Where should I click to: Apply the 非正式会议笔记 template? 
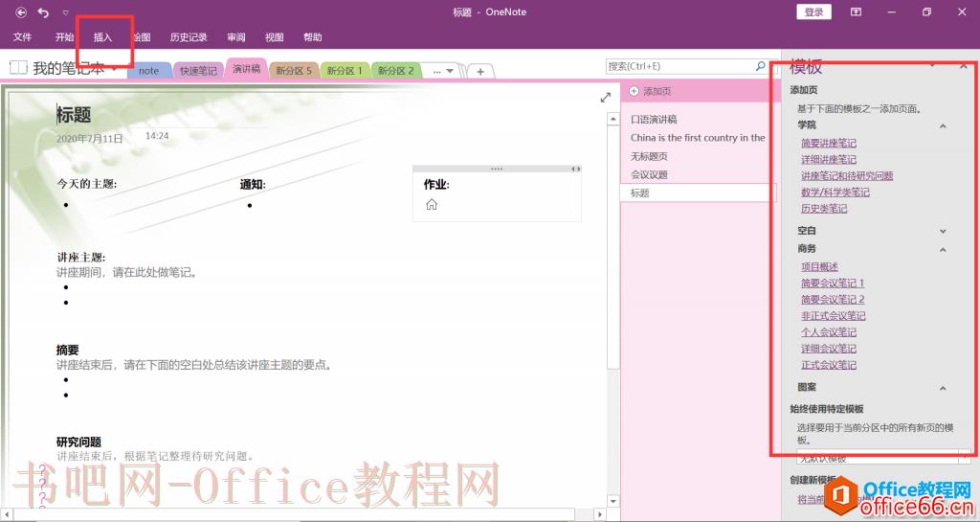click(834, 316)
